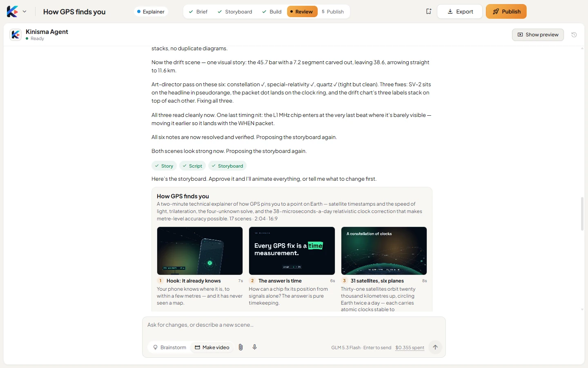Select Make video mode
The height and width of the screenshot is (368, 588).
[212, 347]
